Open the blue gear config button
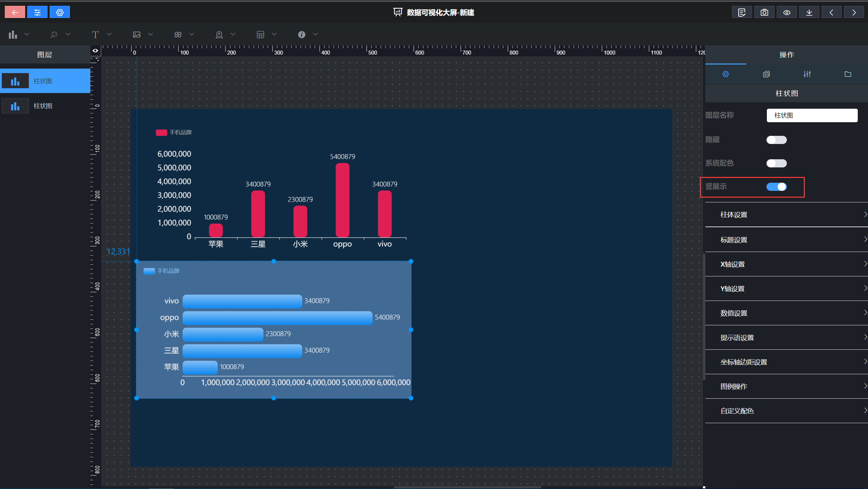The image size is (868, 489). pyautogui.click(x=60, y=12)
